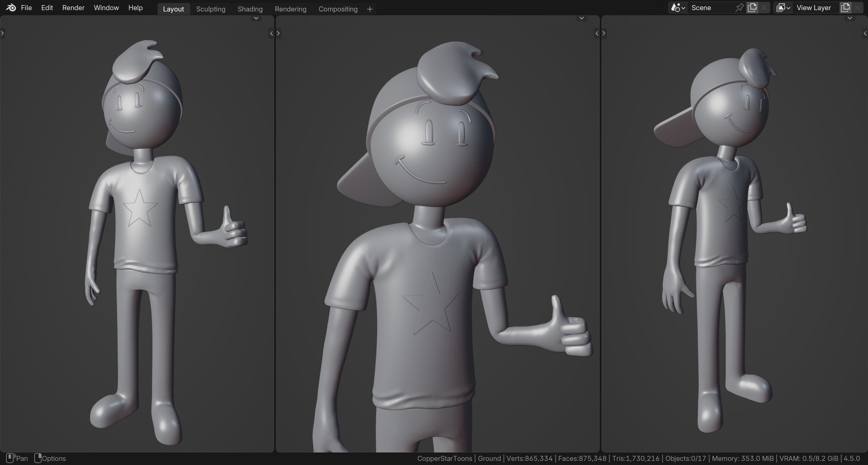Toggle the pin scene to workspace icon
Screen dimensions: 868x465
(739, 8)
